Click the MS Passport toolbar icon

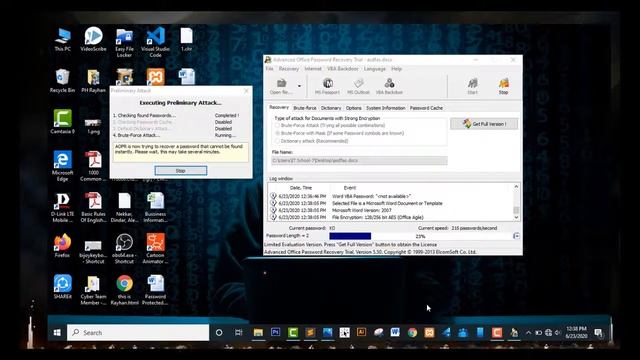(327, 87)
